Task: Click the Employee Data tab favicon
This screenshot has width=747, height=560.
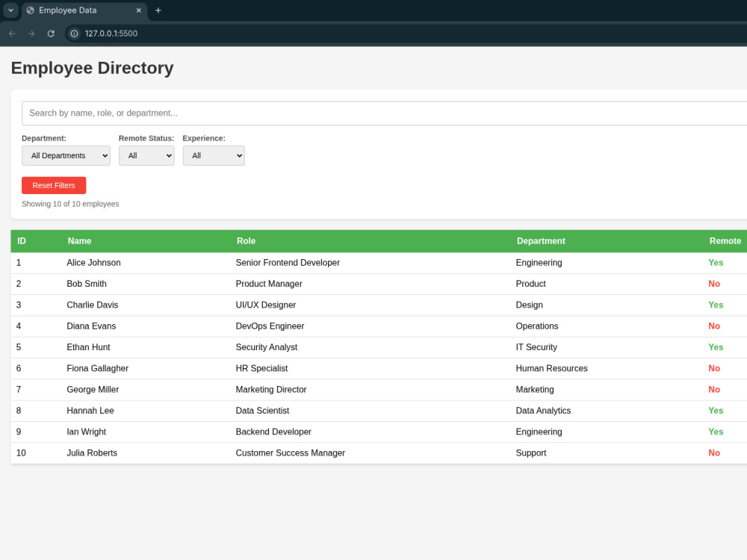Action: tap(29, 10)
